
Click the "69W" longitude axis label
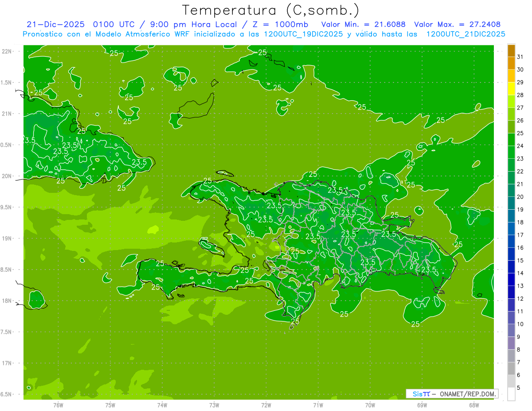pos(422,405)
